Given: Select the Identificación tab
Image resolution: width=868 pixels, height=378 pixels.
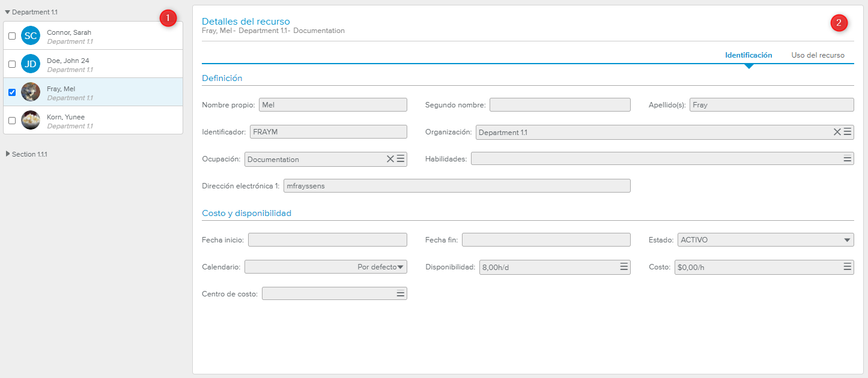Looking at the screenshot, I should (x=748, y=55).
